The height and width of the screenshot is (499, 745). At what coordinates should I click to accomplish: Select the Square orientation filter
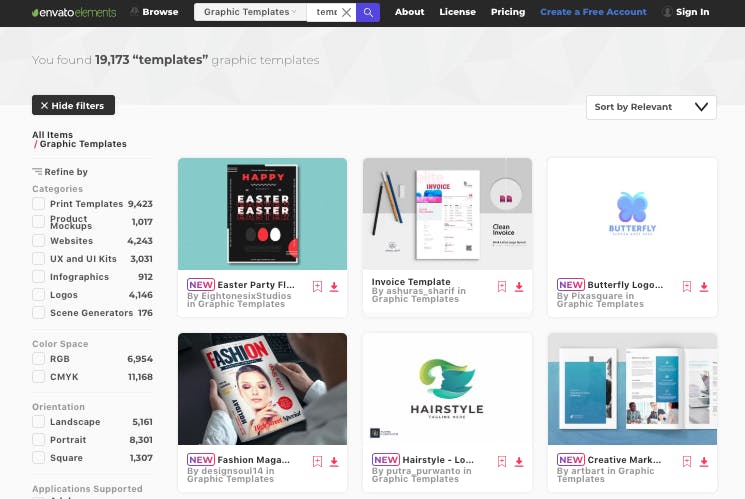(x=38, y=458)
